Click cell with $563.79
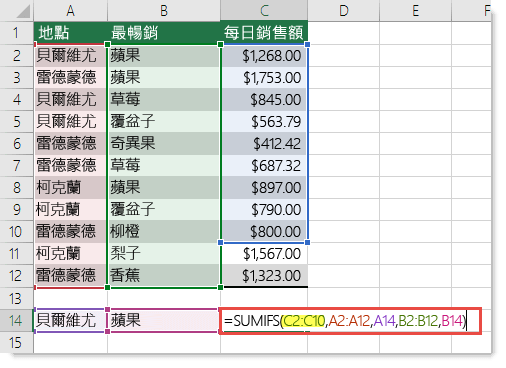This screenshot has height=368, width=506. (x=264, y=121)
